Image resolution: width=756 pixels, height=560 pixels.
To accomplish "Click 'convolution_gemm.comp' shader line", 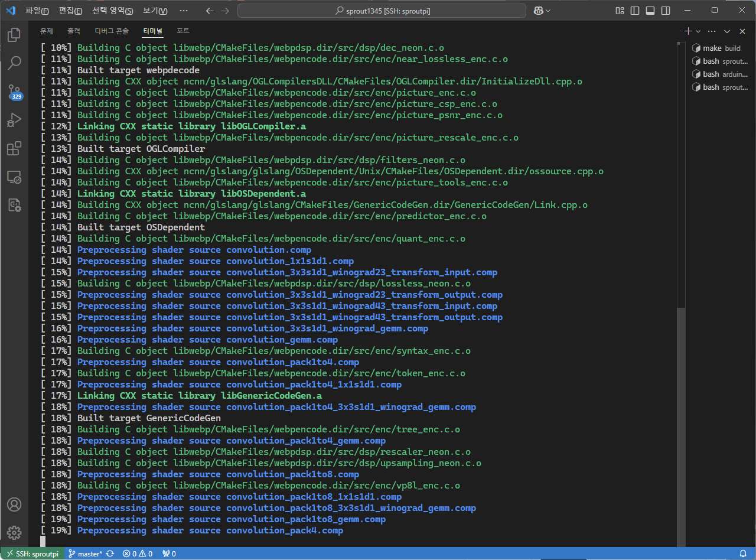I will [189, 340].
